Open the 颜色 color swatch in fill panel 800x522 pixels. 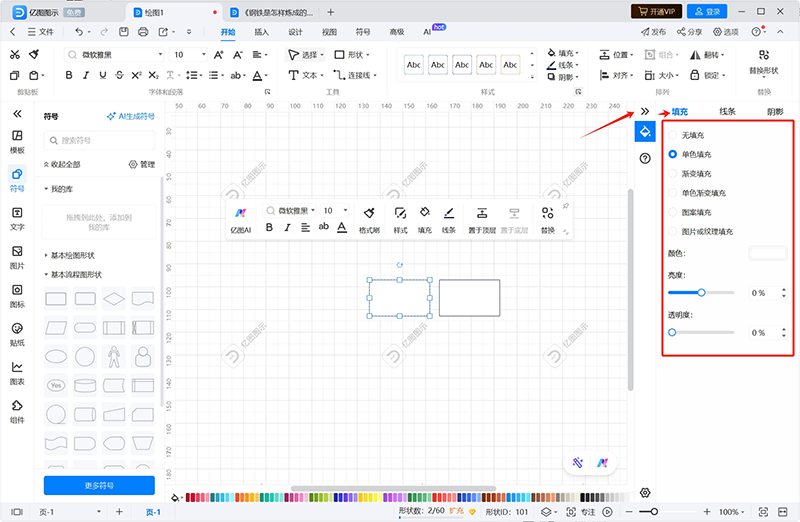[x=767, y=253]
